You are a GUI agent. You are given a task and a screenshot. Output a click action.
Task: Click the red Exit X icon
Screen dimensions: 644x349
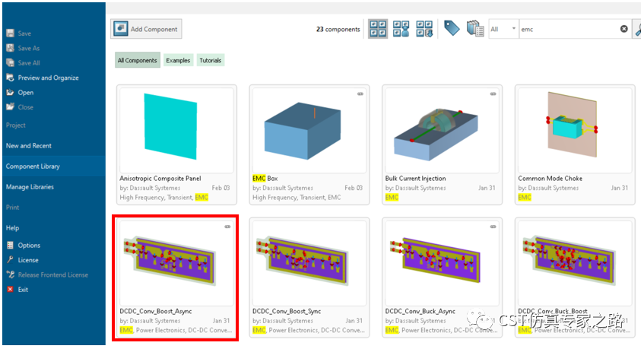(x=11, y=290)
